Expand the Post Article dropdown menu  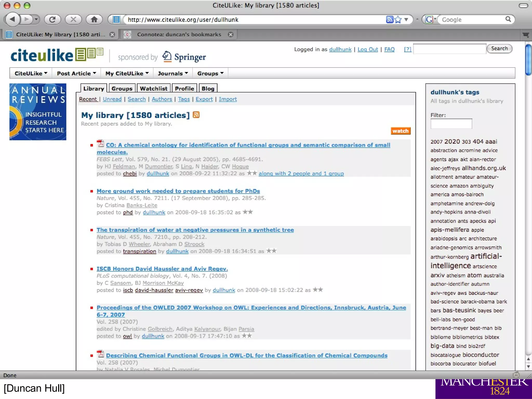coord(76,74)
